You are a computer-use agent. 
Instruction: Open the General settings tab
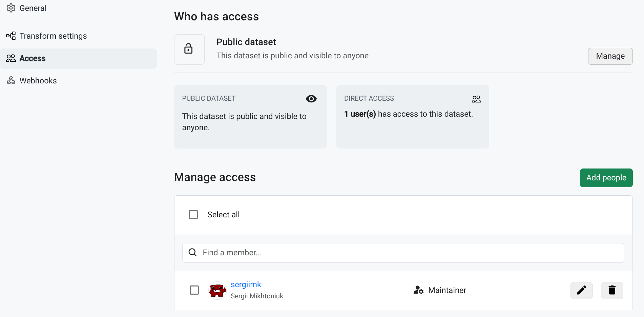tap(33, 8)
